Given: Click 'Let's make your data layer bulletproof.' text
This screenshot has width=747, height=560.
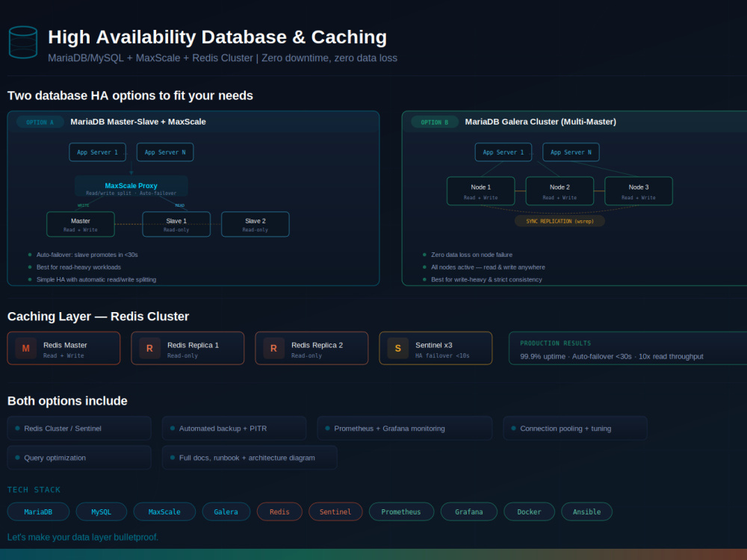Looking at the screenshot, I should click(83, 537).
